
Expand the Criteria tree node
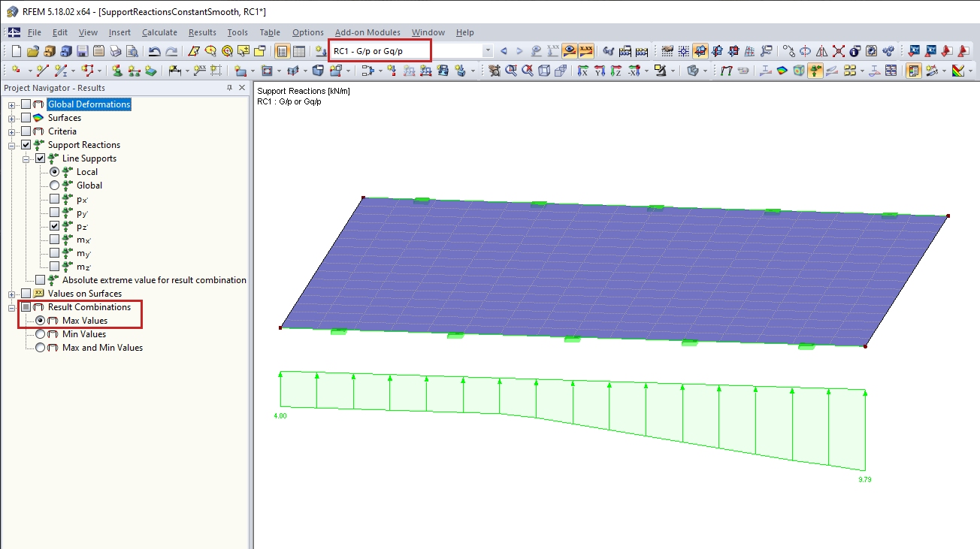click(12, 131)
